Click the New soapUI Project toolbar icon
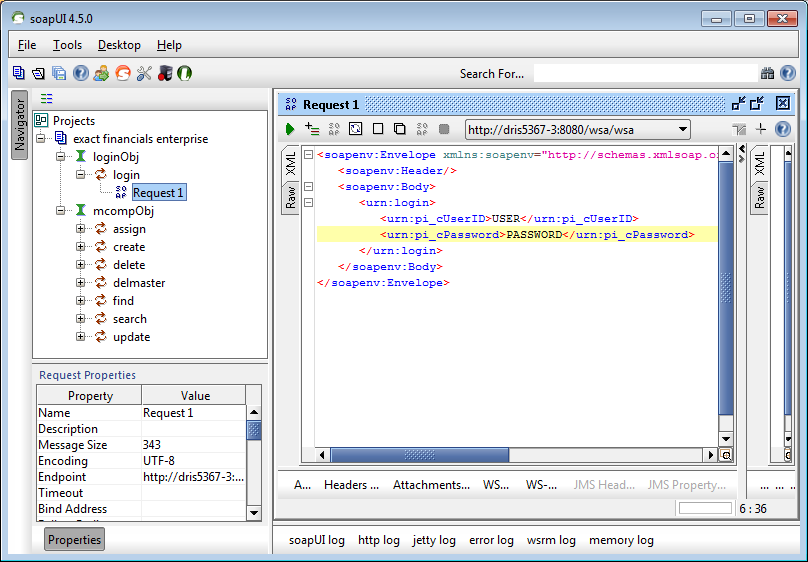Screen dimensions: 808x562 (x=19, y=73)
